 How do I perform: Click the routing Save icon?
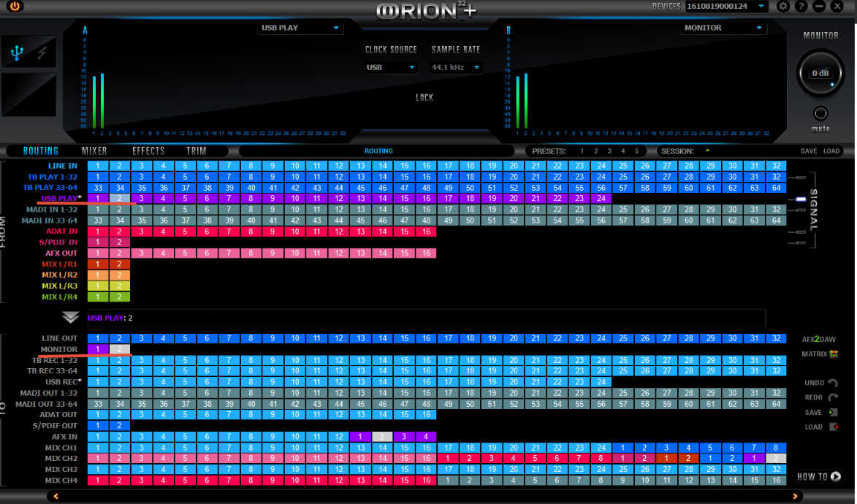click(x=833, y=412)
